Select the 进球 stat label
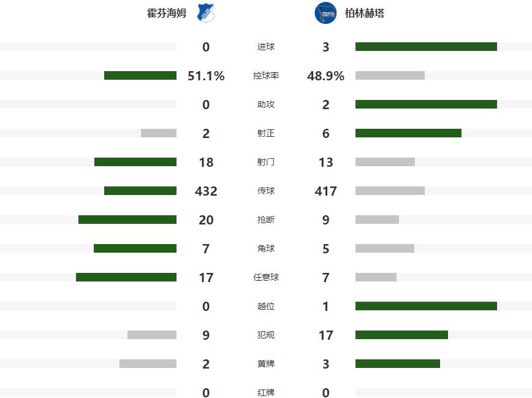Screen dimensions: 532x398 [265, 47]
